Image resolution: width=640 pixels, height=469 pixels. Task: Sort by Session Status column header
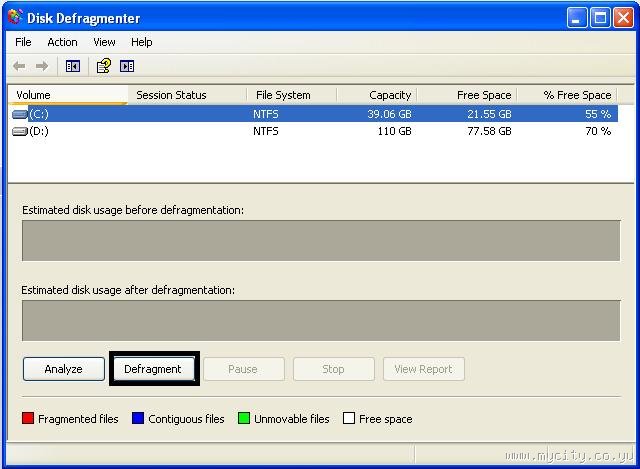[x=187, y=95]
